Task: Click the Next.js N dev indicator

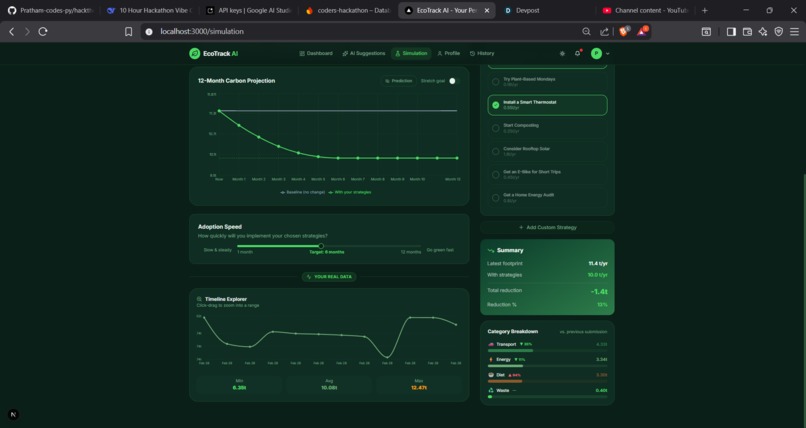Action: pyautogui.click(x=13, y=415)
